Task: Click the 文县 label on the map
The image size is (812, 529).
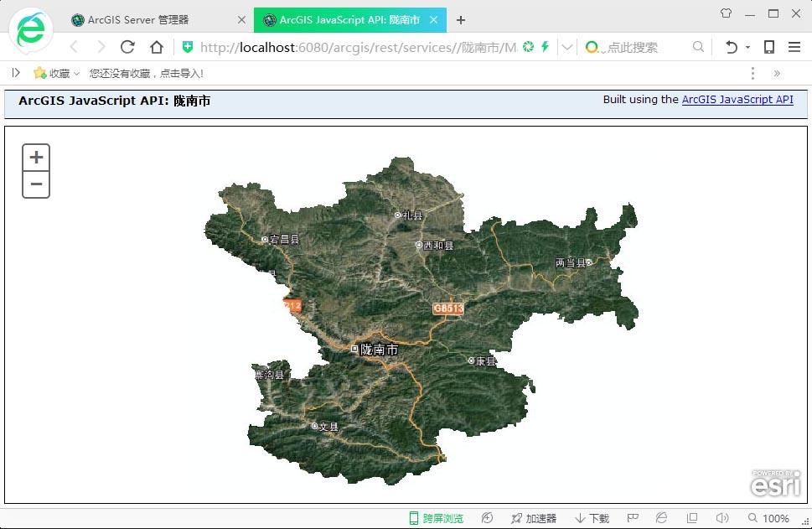Action: click(x=328, y=427)
